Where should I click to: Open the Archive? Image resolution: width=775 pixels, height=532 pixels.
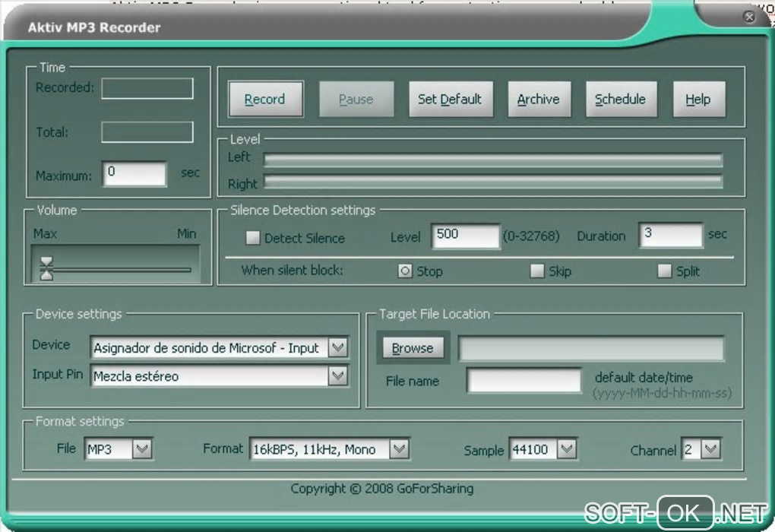539,100
